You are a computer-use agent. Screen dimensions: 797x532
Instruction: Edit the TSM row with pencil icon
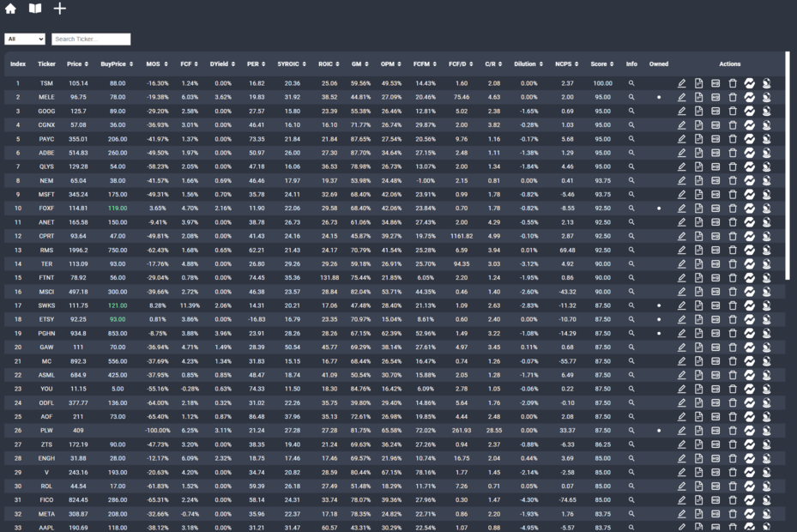[x=682, y=83]
